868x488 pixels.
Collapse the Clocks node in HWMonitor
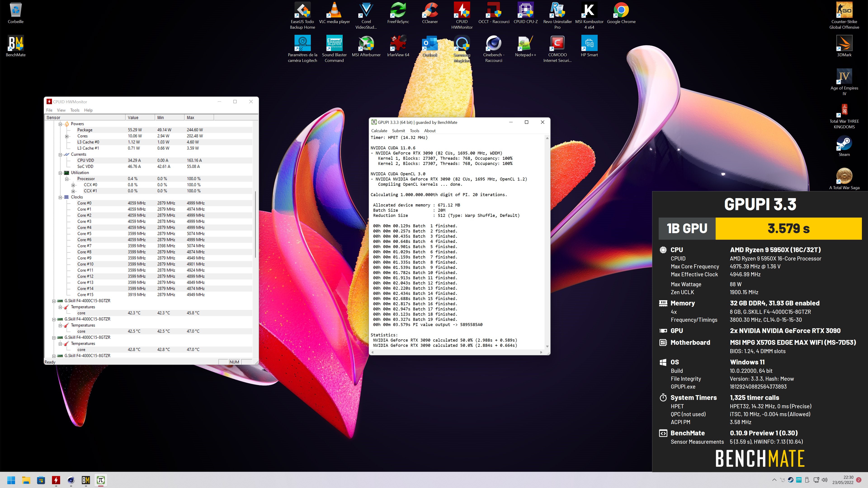[x=61, y=197]
